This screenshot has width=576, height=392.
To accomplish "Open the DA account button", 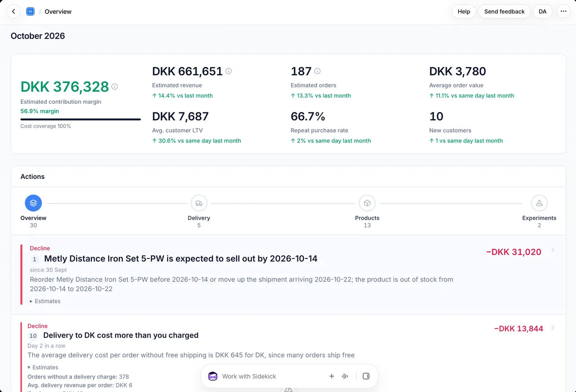I will coord(543,12).
